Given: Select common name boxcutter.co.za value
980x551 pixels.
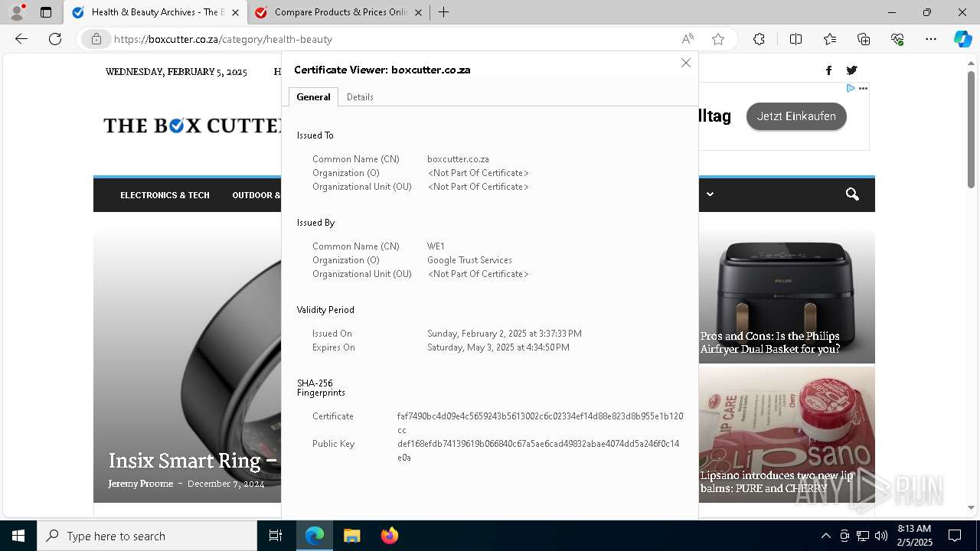Looking at the screenshot, I should point(458,159).
